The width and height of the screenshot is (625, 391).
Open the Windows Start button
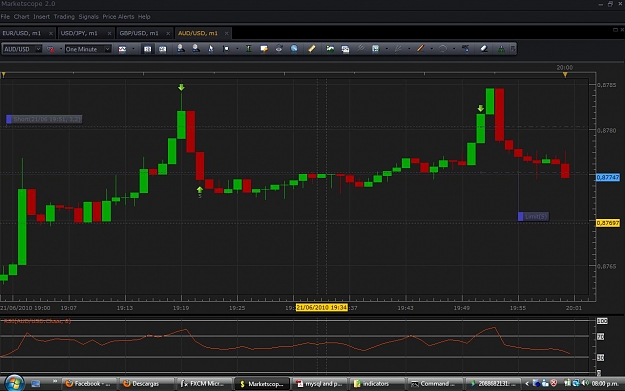(x=14, y=383)
